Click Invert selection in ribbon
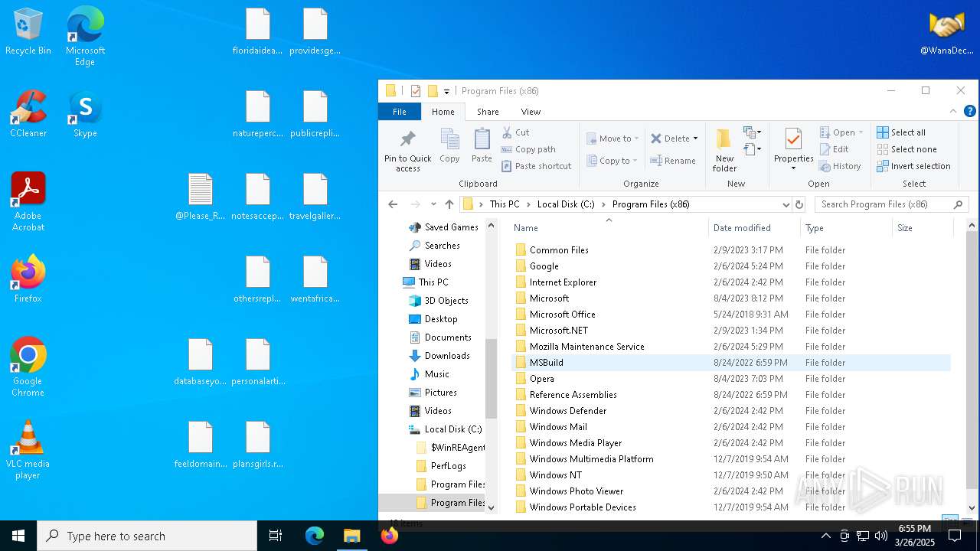This screenshot has width=980, height=551. click(913, 166)
